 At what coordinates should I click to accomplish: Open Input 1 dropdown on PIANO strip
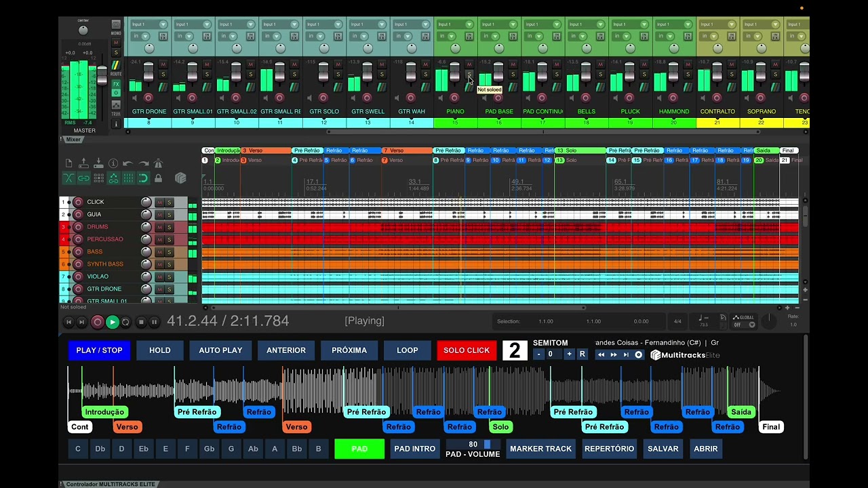point(454,24)
